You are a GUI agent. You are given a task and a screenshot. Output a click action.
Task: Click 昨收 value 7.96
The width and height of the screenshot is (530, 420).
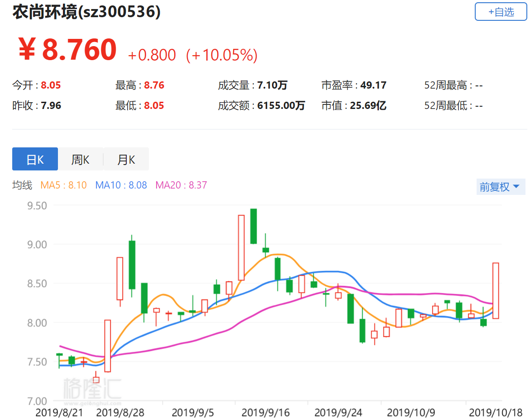51,106
